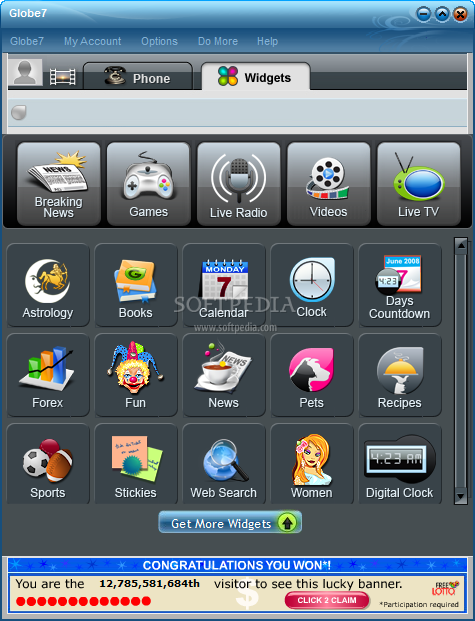
Task: Switch to the Phone tab
Action: [x=138, y=76]
